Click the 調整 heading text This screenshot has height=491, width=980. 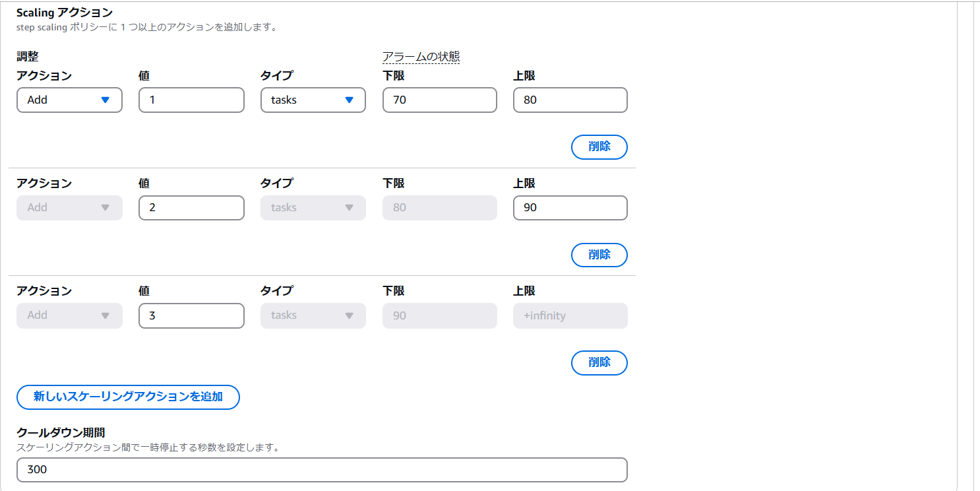(x=28, y=57)
